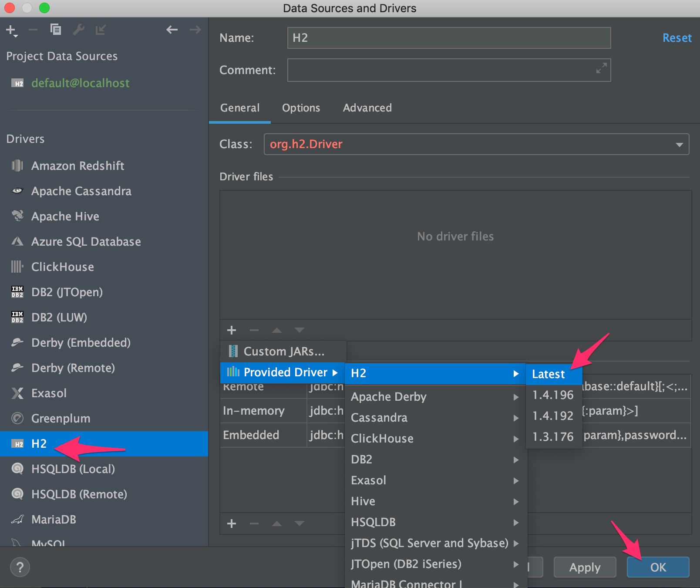Switch to the Advanced tab
The height and width of the screenshot is (588, 700).
tap(367, 108)
